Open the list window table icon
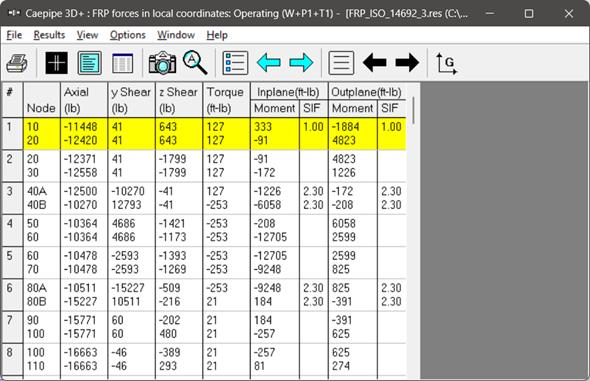590x381 pixels. click(x=123, y=63)
